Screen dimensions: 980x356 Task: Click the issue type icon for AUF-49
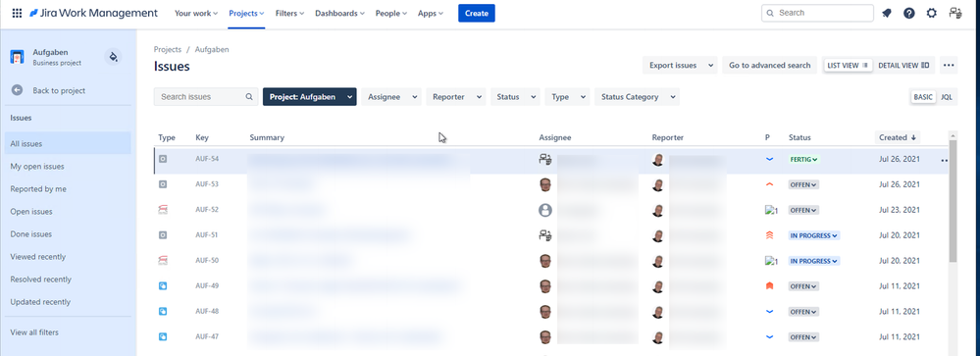(163, 286)
